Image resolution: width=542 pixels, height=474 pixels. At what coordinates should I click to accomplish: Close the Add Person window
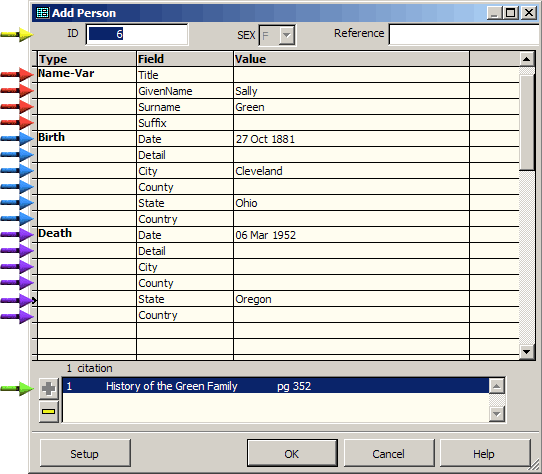(x=529, y=13)
